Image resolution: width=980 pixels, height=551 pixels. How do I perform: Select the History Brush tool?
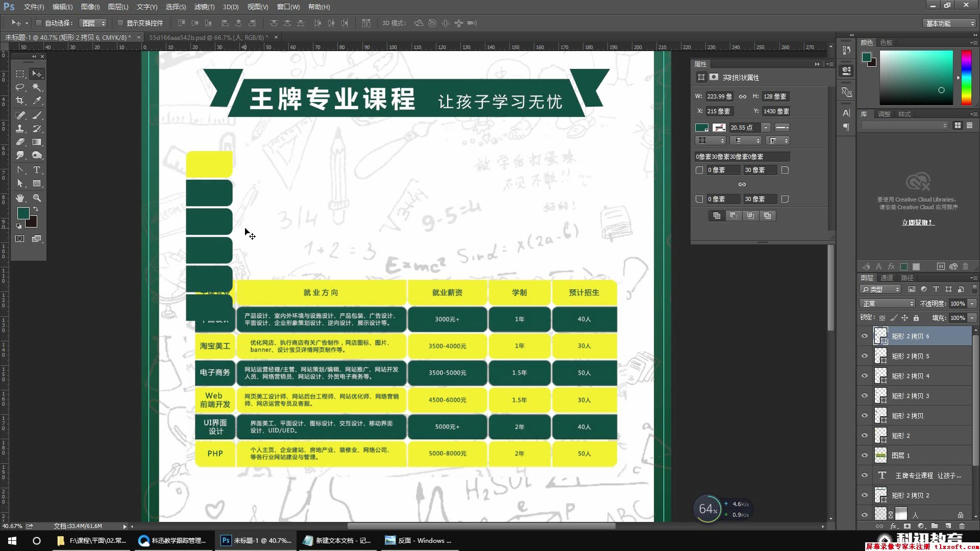(x=37, y=129)
